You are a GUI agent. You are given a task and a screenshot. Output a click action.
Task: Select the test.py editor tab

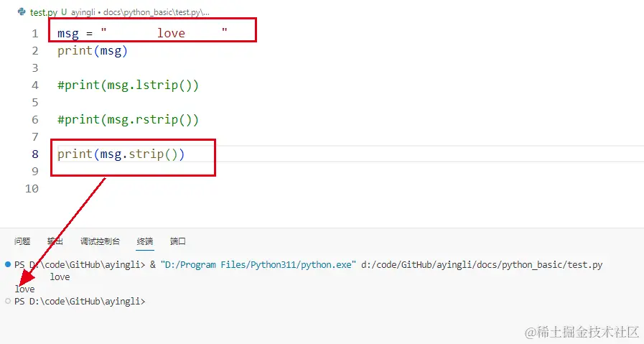[x=44, y=12]
